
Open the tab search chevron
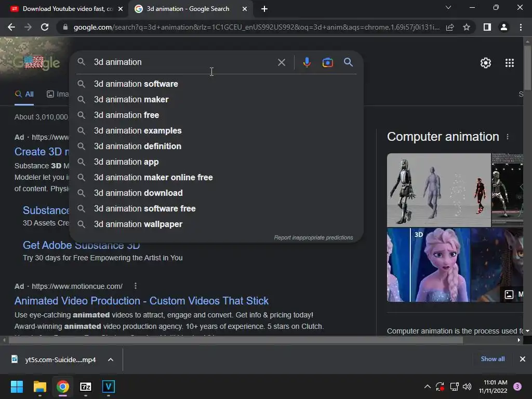click(448, 7)
